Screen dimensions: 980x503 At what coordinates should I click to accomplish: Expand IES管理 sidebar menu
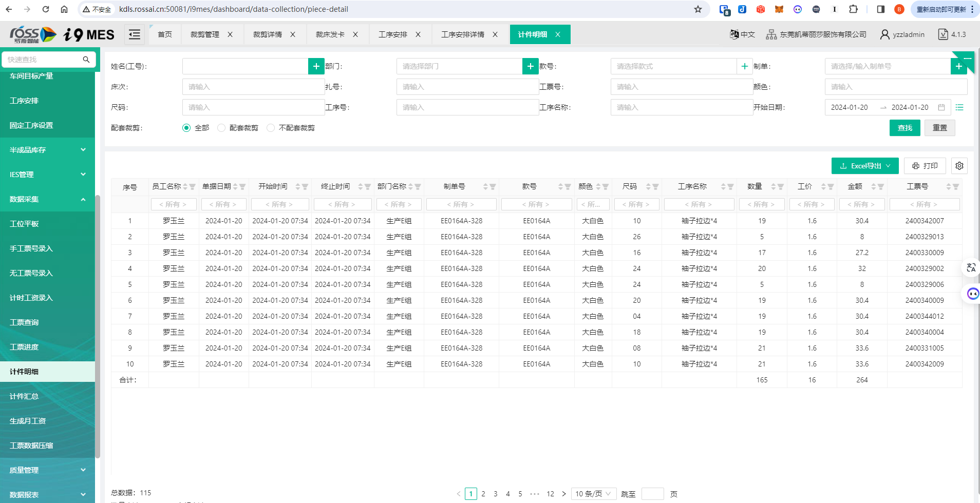tap(47, 175)
